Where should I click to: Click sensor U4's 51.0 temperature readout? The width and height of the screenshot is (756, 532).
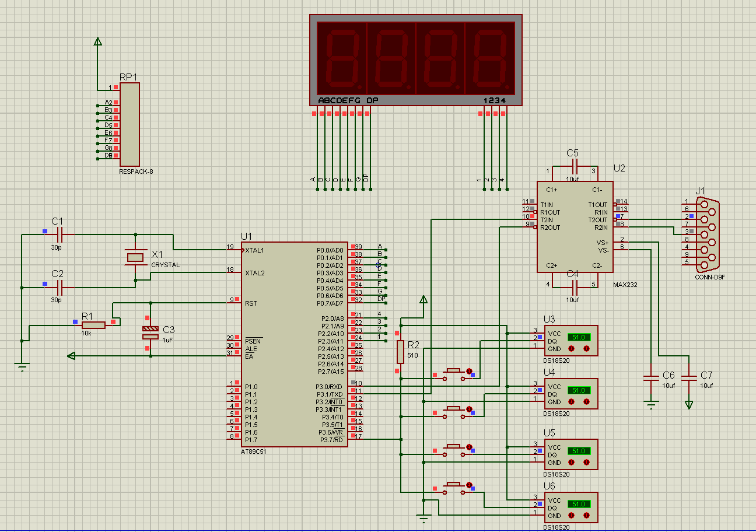click(579, 390)
